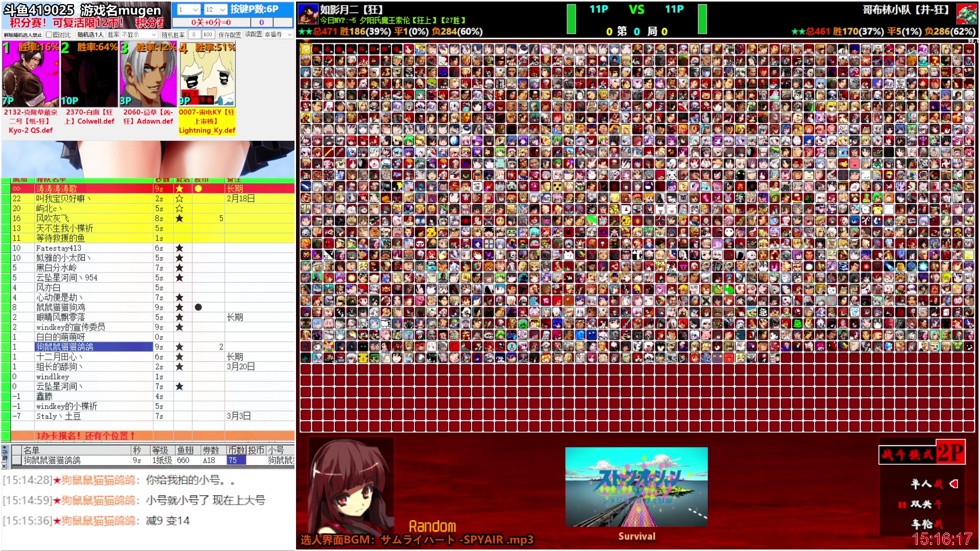The image size is (980, 551).
Task: Click the header corner box left of 名单
Action: coord(16,450)
